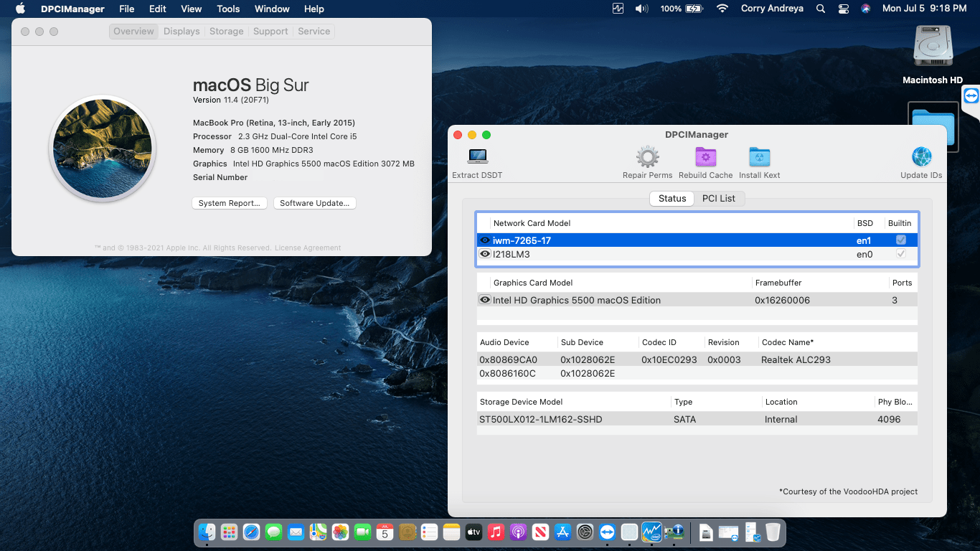Open Calendar from the Dock
The width and height of the screenshot is (980, 551).
[385, 532]
